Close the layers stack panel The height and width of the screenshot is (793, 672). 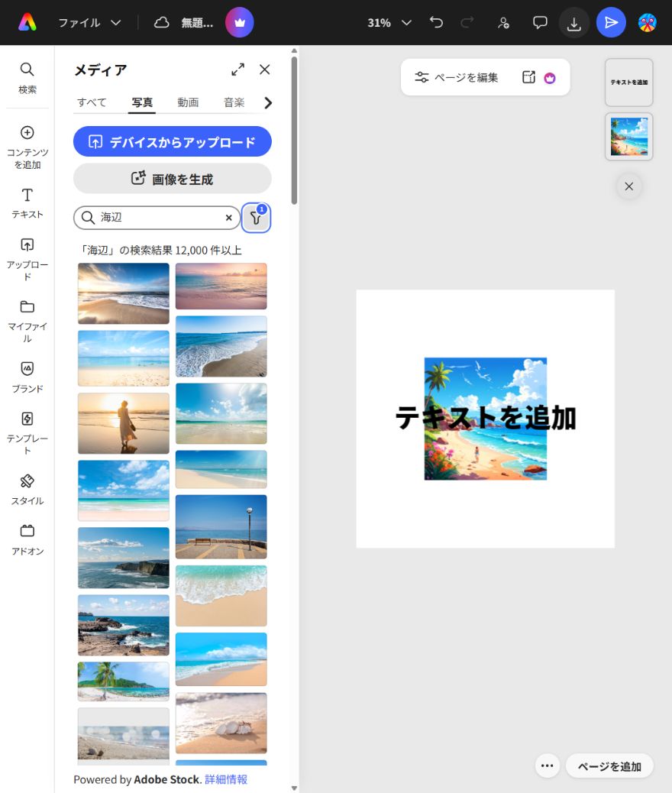[629, 186]
